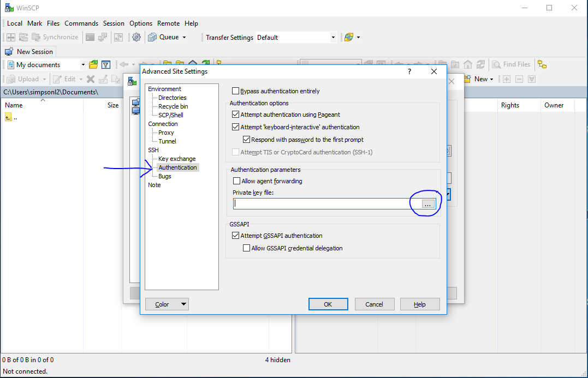Image resolution: width=588 pixels, height=378 pixels.
Task: Enable Allow agent forwarding checkbox
Action: click(x=237, y=181)
